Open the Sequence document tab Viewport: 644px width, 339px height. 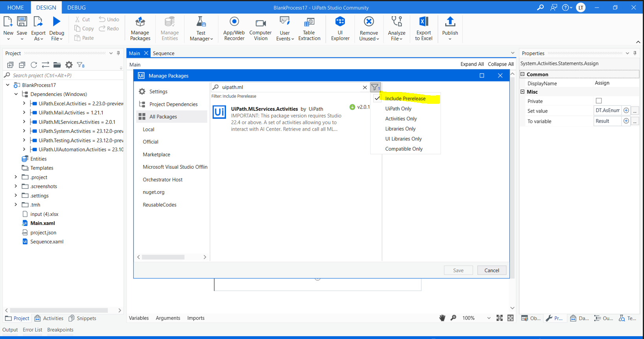tap(163, 53)
